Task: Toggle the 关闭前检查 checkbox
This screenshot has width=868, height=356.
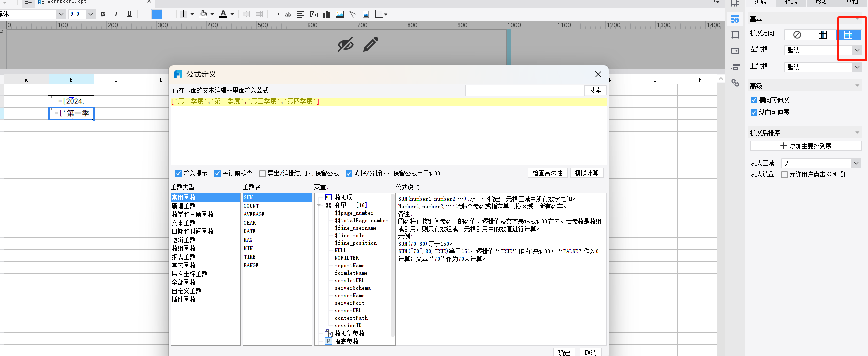Action: tap(217, 173)
